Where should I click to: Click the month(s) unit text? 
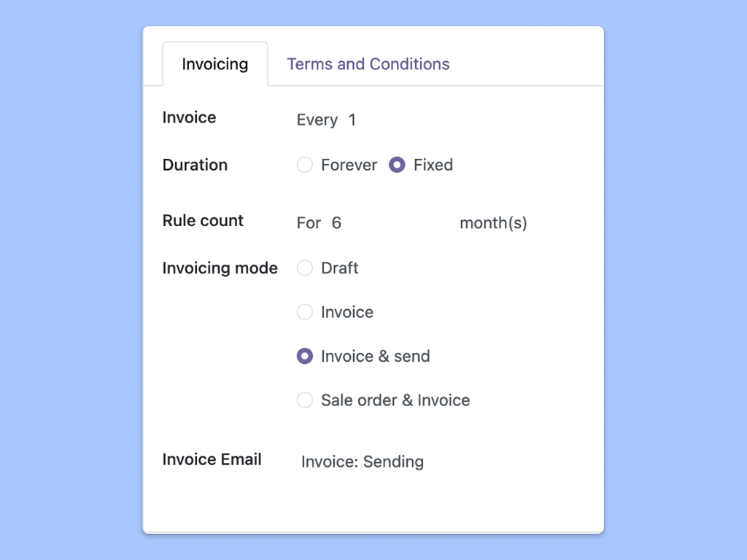[x=493, y=223]
